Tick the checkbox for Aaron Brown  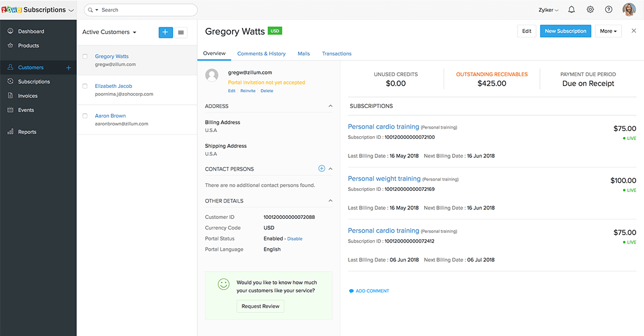coord(86,116)
